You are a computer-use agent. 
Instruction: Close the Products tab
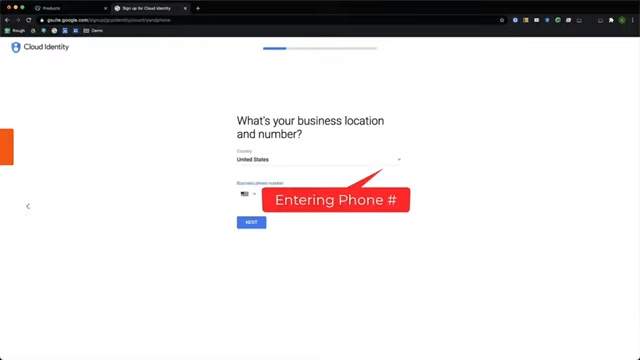click(x=105, y=8)
